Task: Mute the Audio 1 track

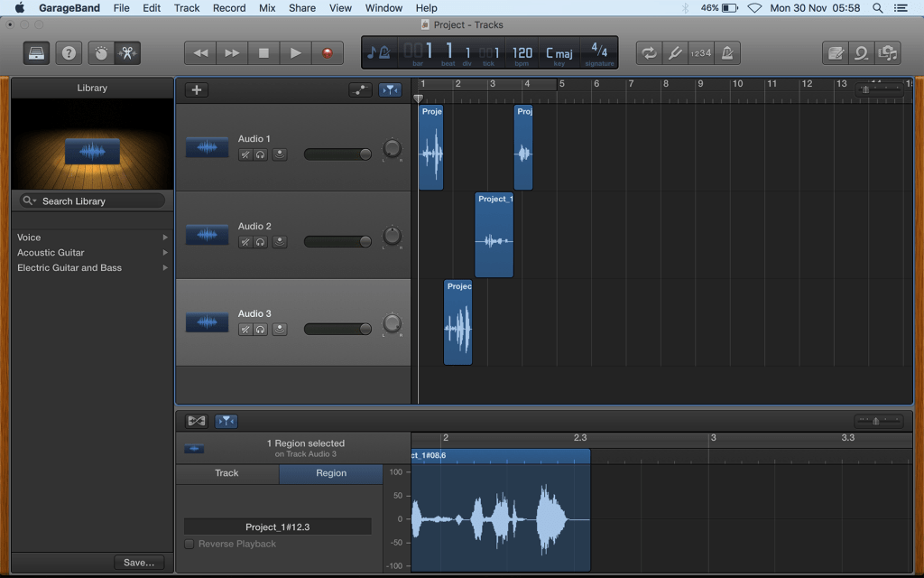Action: [245, 154]
